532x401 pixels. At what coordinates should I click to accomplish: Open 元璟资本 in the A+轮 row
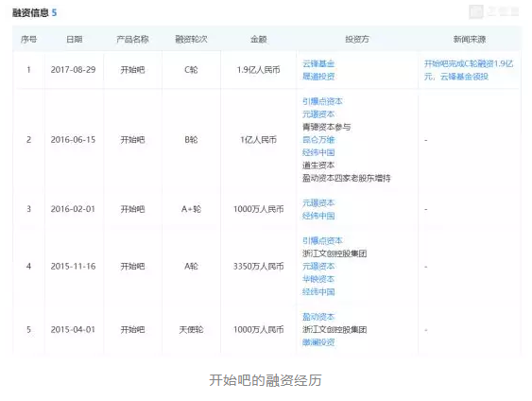pos(318,202)
